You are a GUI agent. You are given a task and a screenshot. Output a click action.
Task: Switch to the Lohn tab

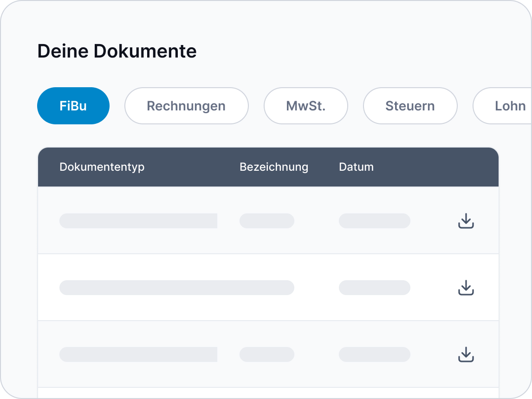pyautogui.click(x=503, y=106)
